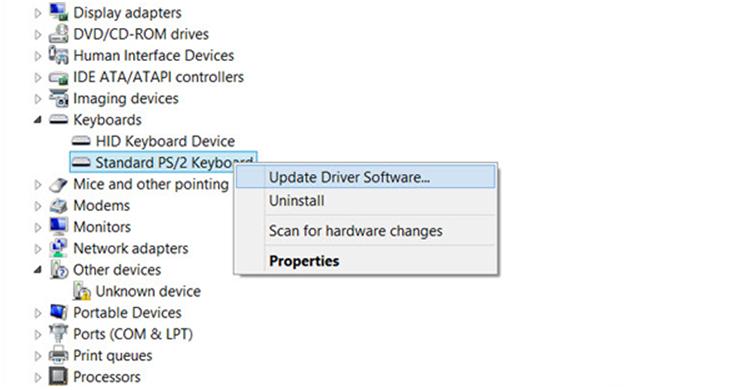The height and width of the screenshot is (390, 734).
Task: Click the Display adapters icon
Action: (x=59, y=12)
